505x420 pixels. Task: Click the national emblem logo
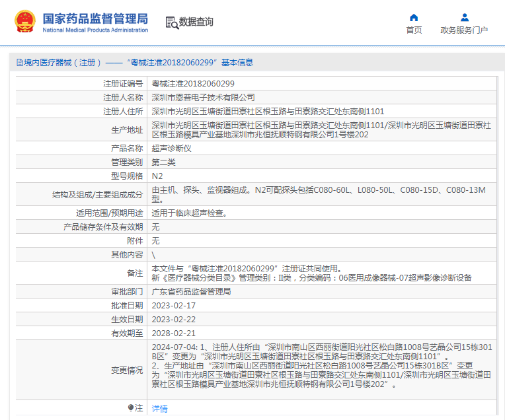25,22
